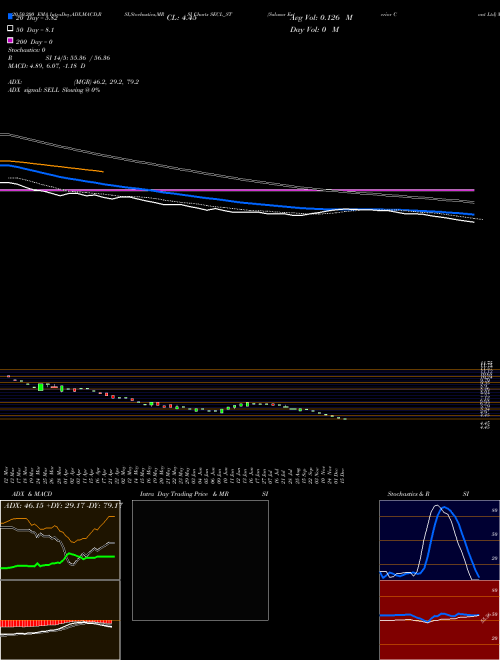Click the 'Avg Vol: 0.126 M' value

[x=321, y=18]
